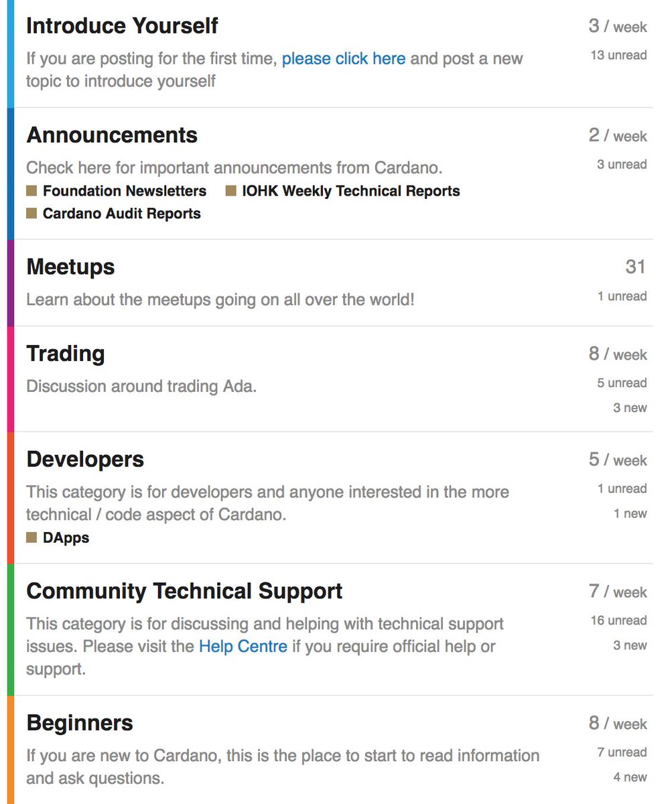Click 'Discussion around trading Ada.' description
This screenshot has width=672, height=804.
[x=141, y=387]
